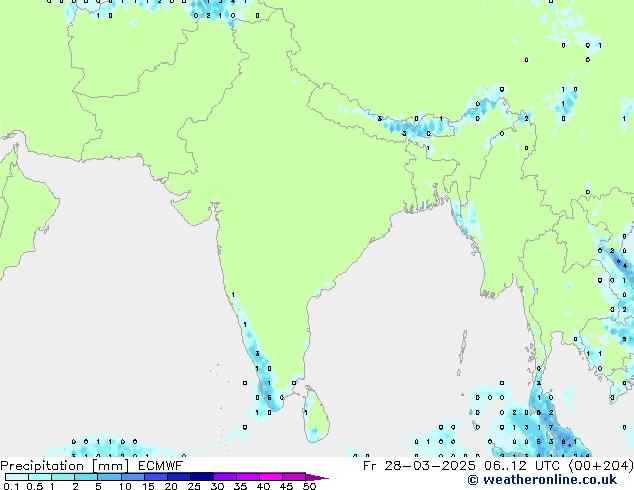
Task: Select the 45–50 mm legend swatch
Action: (x=294, y=477)
